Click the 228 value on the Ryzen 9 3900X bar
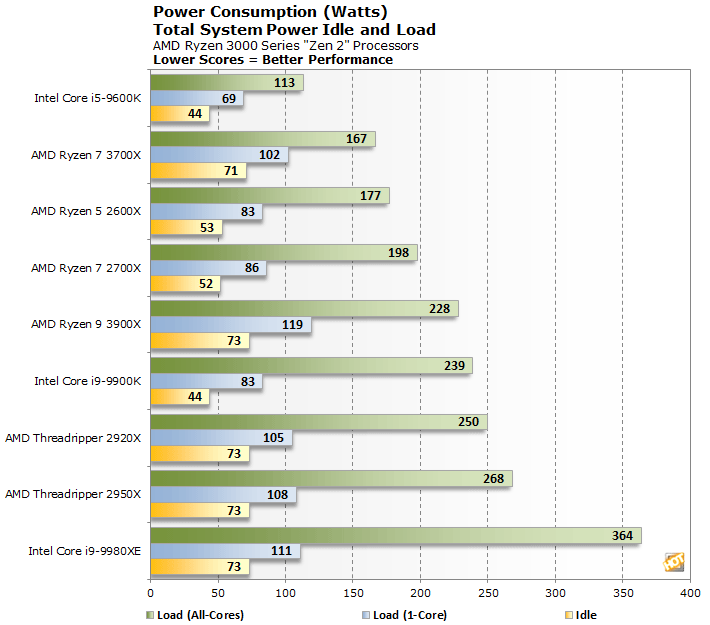Screen dimensions: 710x625 [440, 309]
